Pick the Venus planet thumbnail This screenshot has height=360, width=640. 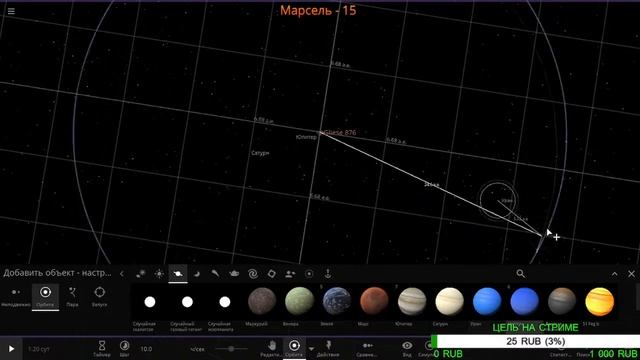tap(300, 302)
